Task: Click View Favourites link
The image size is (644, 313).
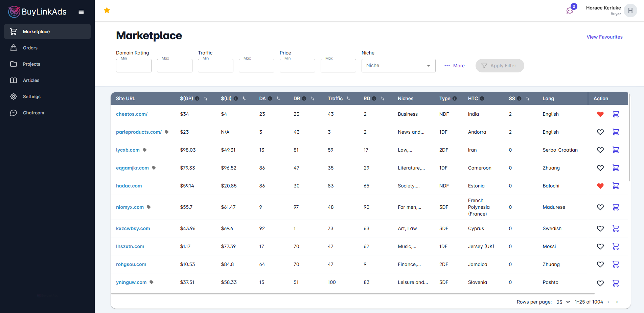Action: coord(604,37)
